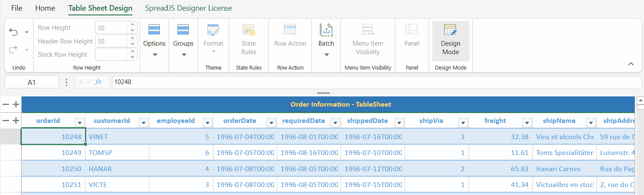The height and width of the screenshot is (195, 644).
Task: Click the Batch export icon
Action: [x=326, y=29]
